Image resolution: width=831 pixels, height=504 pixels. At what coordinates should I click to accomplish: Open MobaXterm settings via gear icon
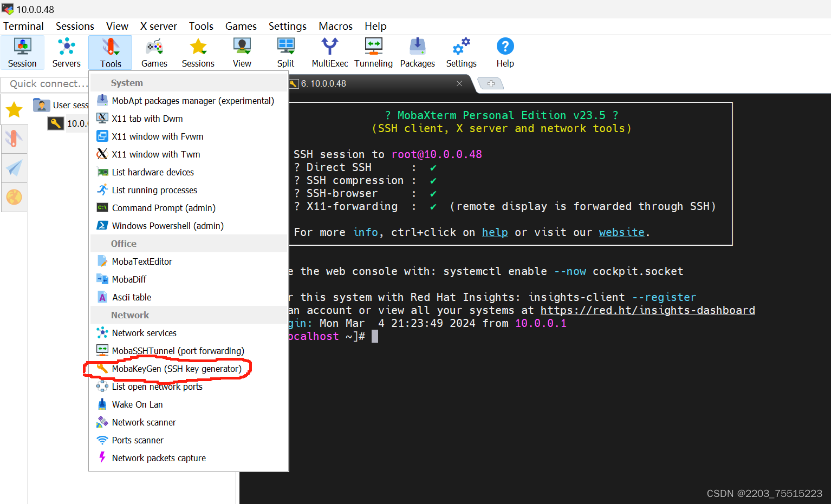[x=460, y=52]
